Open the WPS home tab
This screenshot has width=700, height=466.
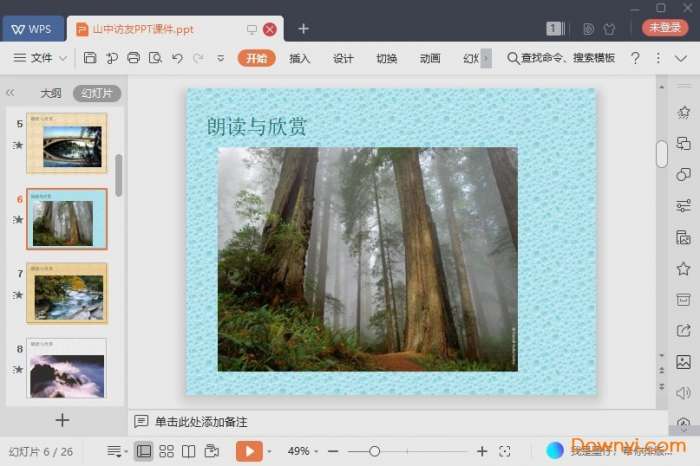click(32, 29)
